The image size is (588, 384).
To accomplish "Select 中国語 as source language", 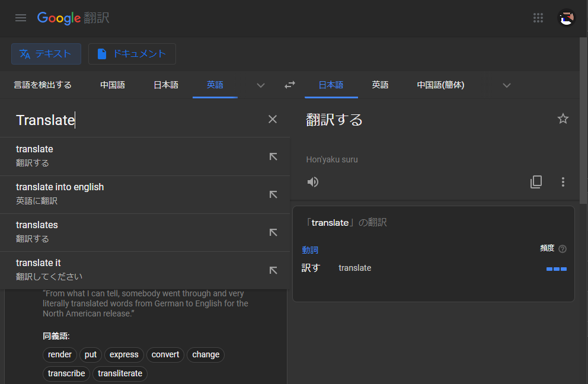I will point(113,85).
